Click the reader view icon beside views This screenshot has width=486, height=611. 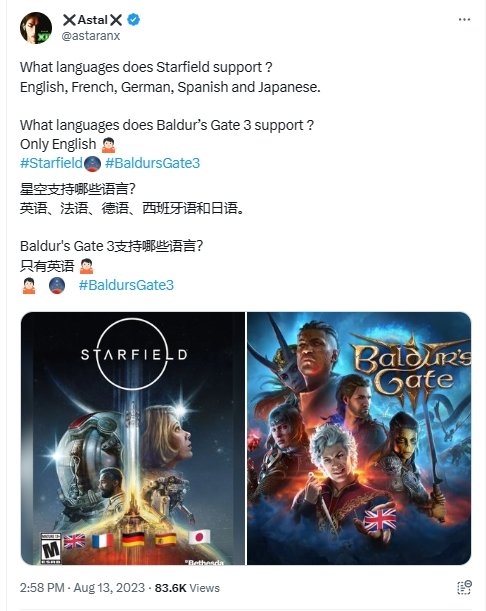(464, 587)
